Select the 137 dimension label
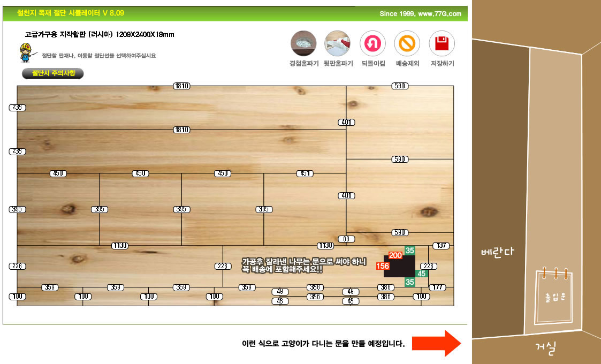Screen dimensions: 601x364 click(x=441, y=246)
